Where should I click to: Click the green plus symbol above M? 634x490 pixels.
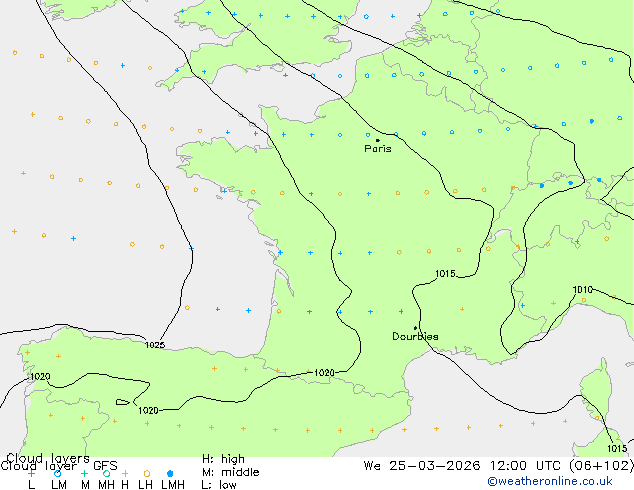click(x=84, y=473)
